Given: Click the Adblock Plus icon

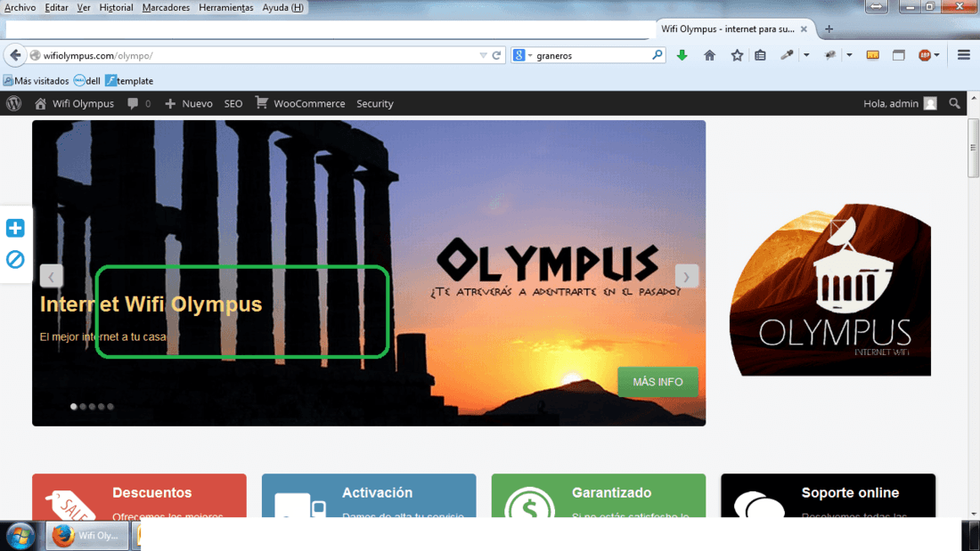Looking at the screenshot, I should coord(925,55).
